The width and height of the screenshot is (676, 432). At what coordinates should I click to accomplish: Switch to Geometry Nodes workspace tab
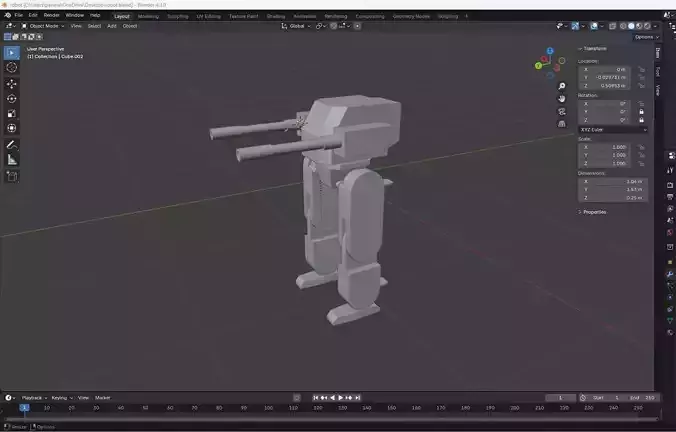[411, 16]
